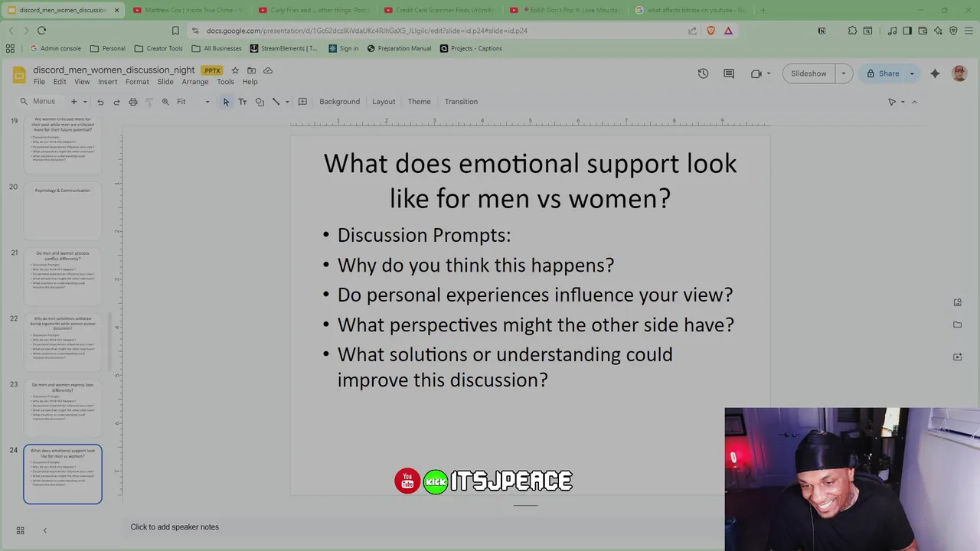Image resolution: width=980 pixels, height=551 pixels.
Task: Collapse the menus with the up chevron
Action: pos(914,102)
